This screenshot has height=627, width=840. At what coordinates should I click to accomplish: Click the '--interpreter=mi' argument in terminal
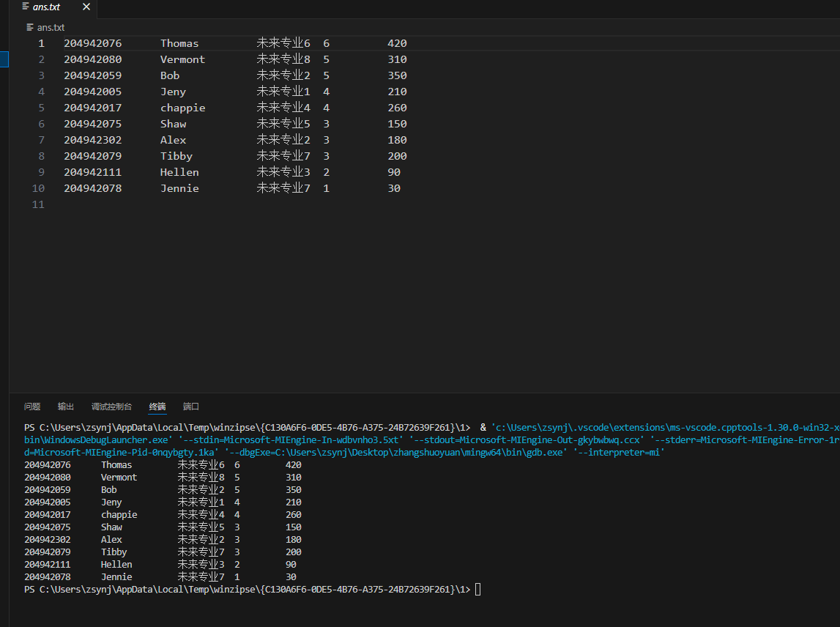[619, 452]
